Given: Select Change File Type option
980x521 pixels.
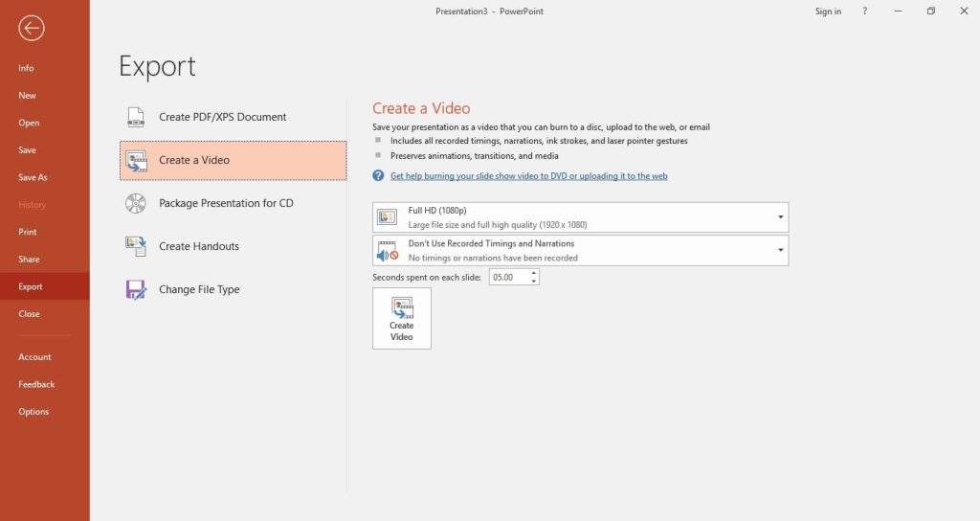Looking at the screenshot, I should 234,289.
